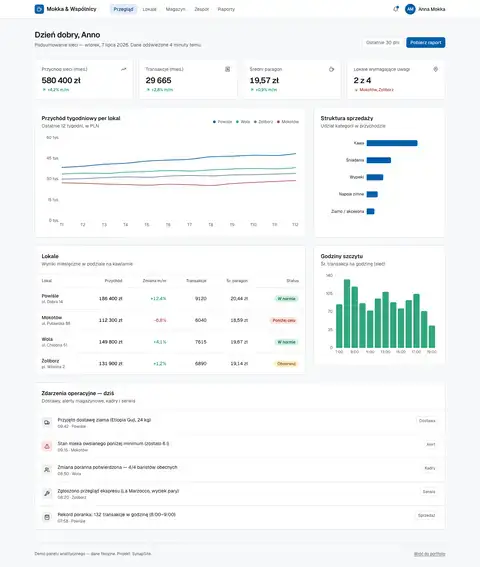Click the sales icon for Rekord poranka event

coord(47,517)
